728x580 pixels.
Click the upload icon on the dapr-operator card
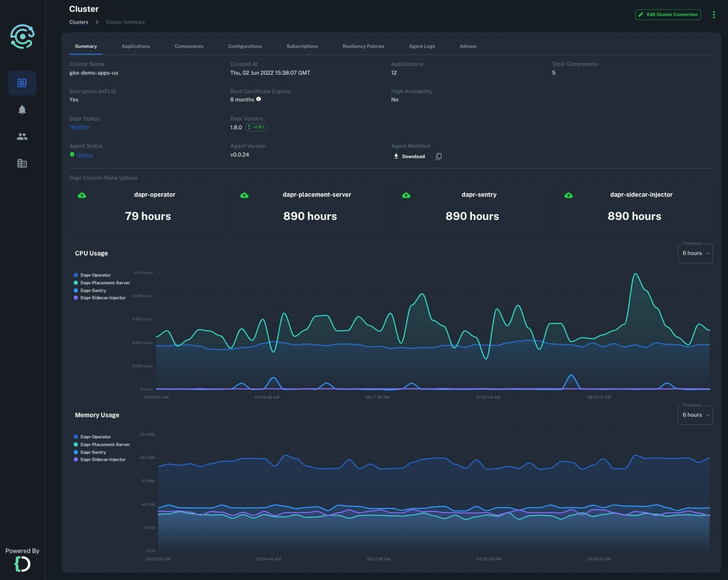pyautogui.click(x=82, y=195)
